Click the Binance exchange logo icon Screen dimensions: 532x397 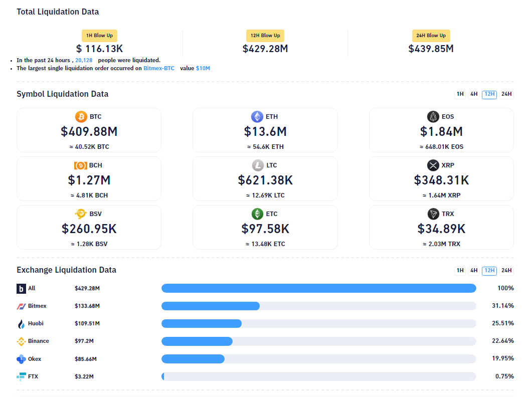pyautogui.click(x=21, y=341)
